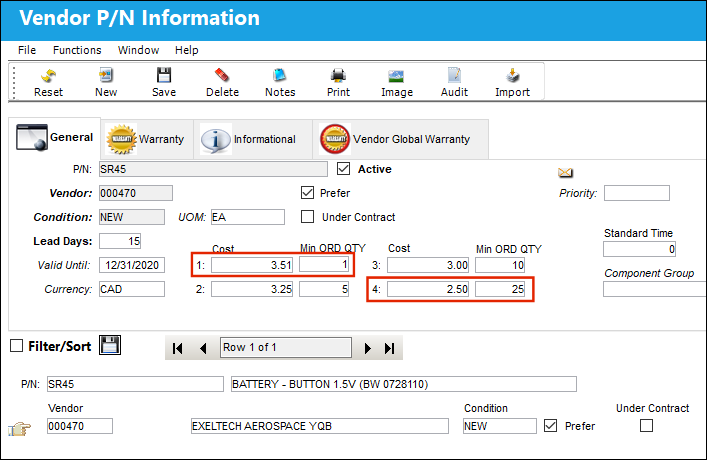The height and width of the screenshot is (460, 707).
Task: Jump to first record arrow
Action: pyautogui.click(x=178, y=348)
